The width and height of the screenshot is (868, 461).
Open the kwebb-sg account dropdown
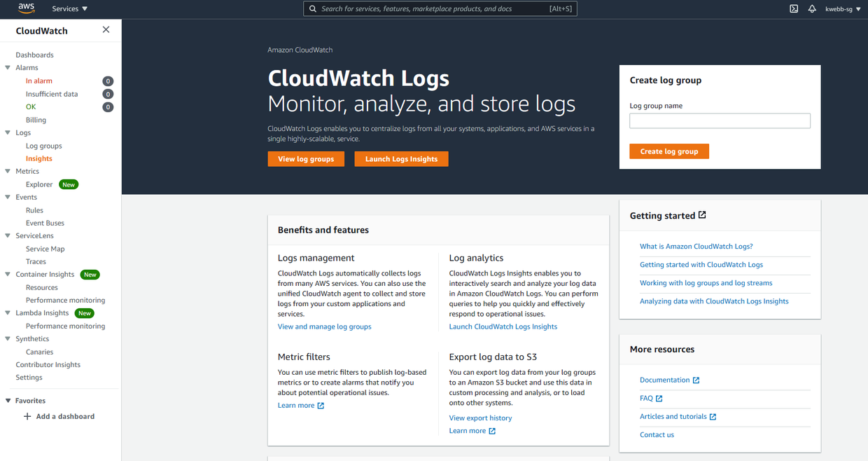coord(843,9)
